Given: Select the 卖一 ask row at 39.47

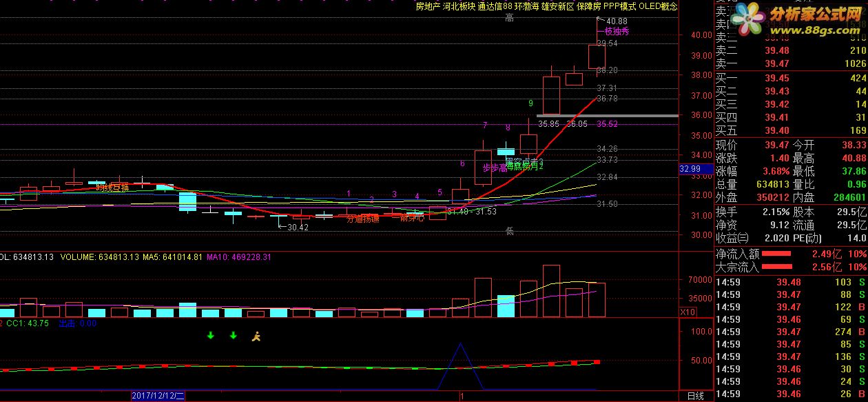Looking at the screenshot, I should pyautogui.click(x=791, y=63).
